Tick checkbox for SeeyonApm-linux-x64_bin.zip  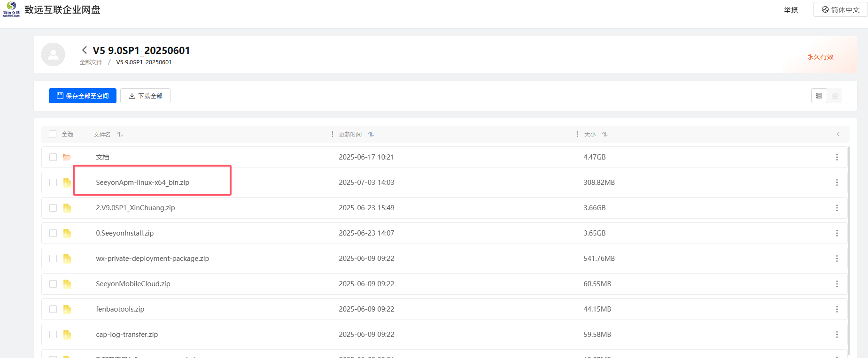pyautogui.click(x=53, y=183)
